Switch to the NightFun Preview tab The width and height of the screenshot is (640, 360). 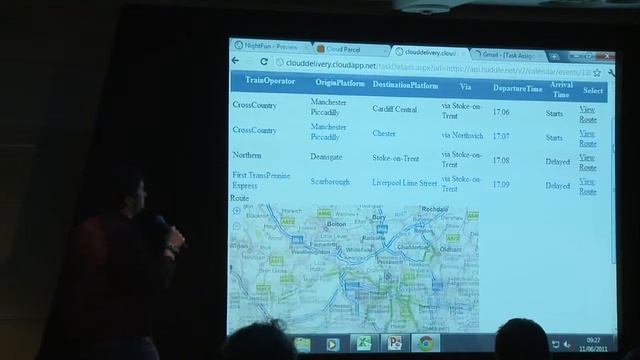click(x=271, y=47)
